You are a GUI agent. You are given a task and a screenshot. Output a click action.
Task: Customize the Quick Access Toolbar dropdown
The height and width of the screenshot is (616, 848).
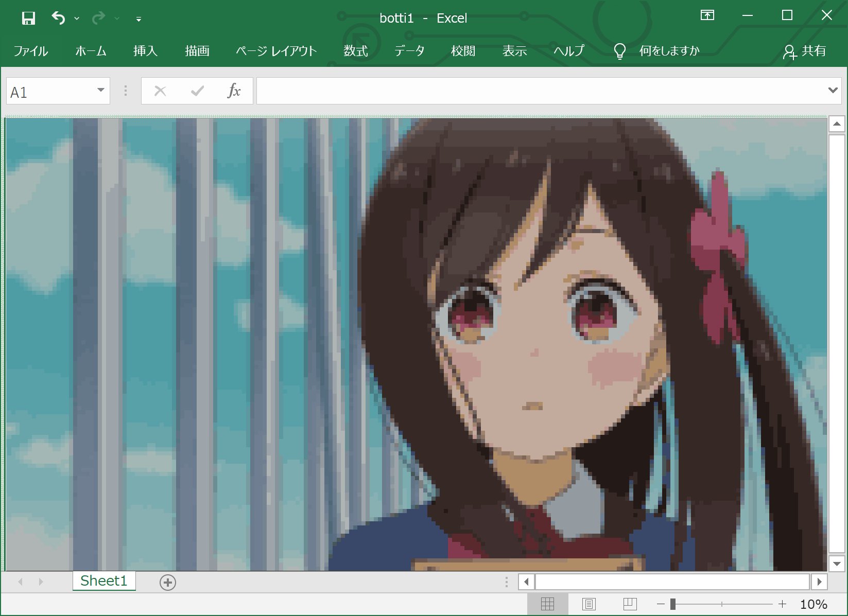[x=139, y=20]
